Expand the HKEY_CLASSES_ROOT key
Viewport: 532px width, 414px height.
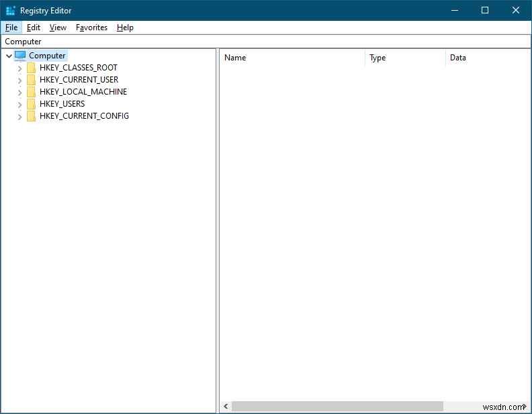click(x=19, y=68)
